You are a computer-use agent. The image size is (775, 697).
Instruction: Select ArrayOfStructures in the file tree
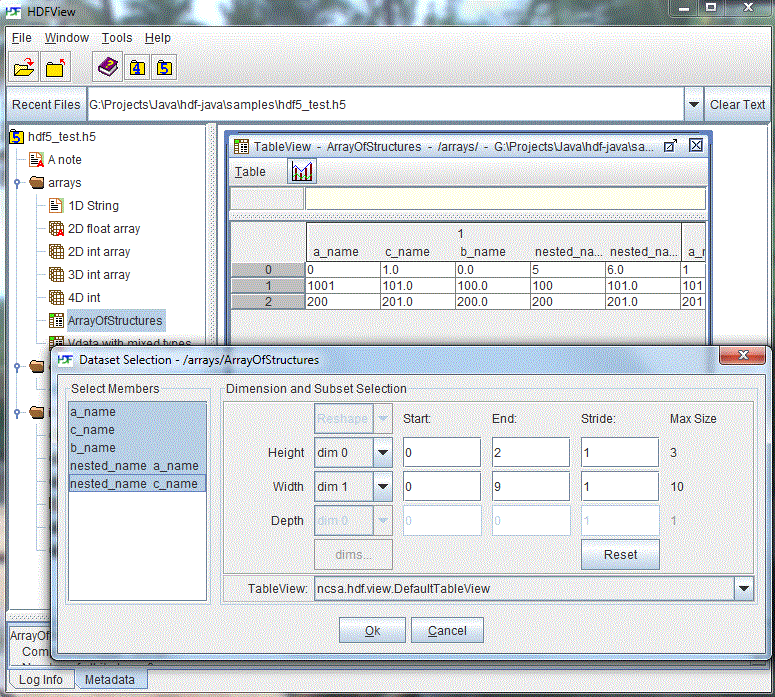[115, 320]
